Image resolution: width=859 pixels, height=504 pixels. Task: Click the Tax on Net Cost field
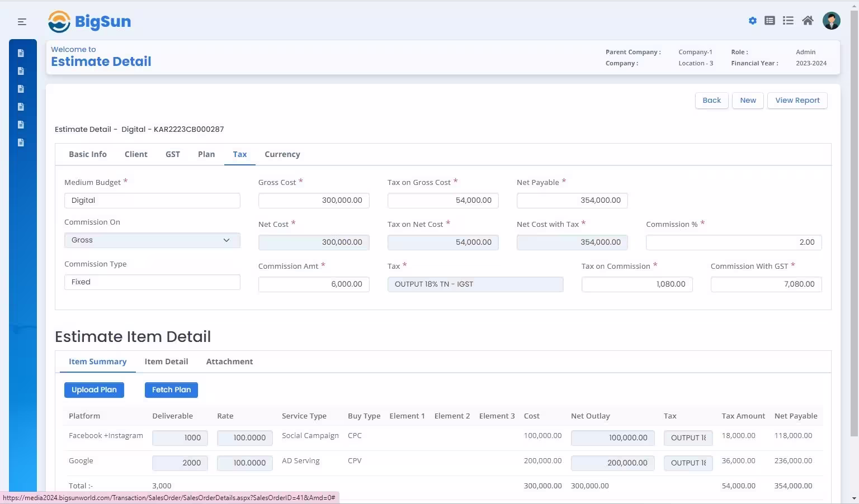pyautogui.click(x=443, y=243)
